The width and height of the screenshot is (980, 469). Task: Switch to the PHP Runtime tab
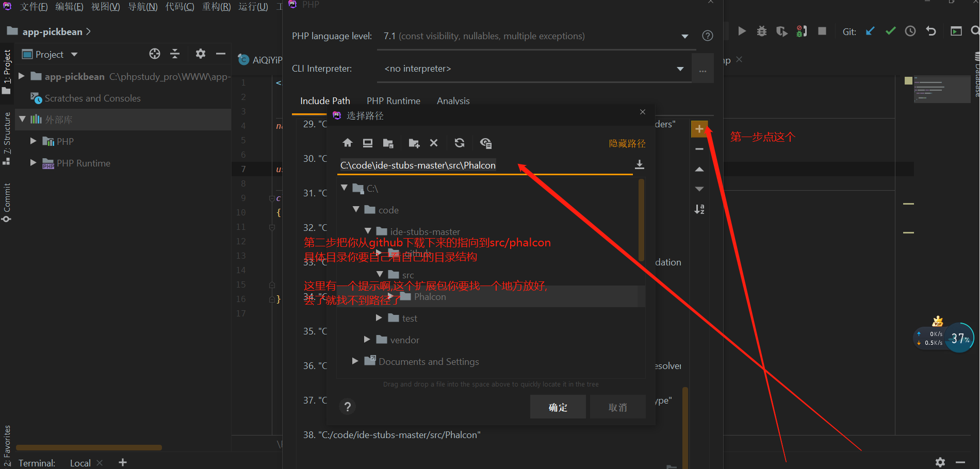[394, 101]
